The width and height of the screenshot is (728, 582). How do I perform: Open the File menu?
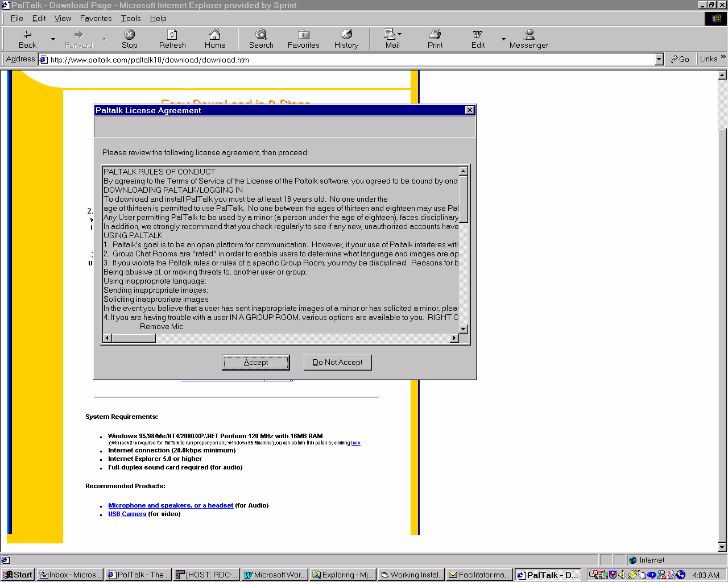pyautogui.click(x=17, y=18)
